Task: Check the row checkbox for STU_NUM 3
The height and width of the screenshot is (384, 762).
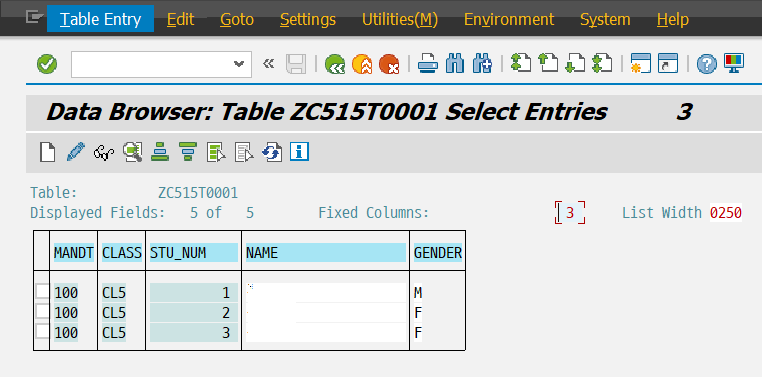Action: tap(42, 332)
